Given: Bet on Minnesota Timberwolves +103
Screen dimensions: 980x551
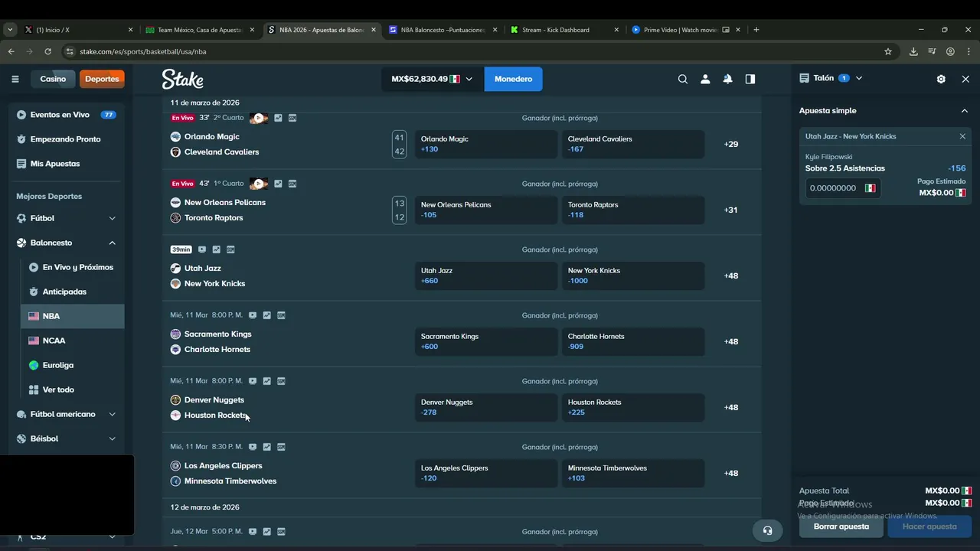Looking at the screenshot, I should 633,473.
